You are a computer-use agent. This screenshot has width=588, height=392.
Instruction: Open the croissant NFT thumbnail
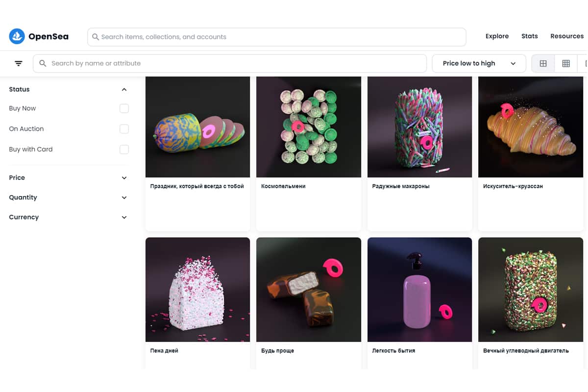(x=531, y=127)
